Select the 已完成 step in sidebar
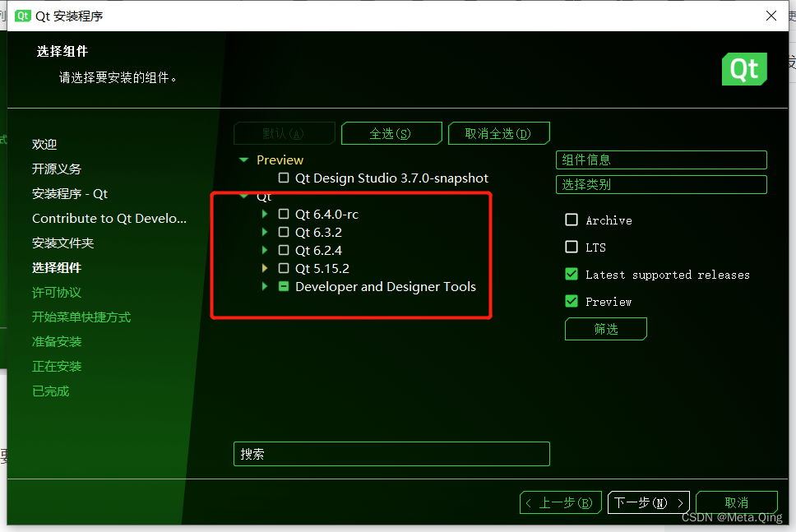Image resolution: width=796 pixels, height=532 pixels. pyautogui.click(x=50, y=391)
